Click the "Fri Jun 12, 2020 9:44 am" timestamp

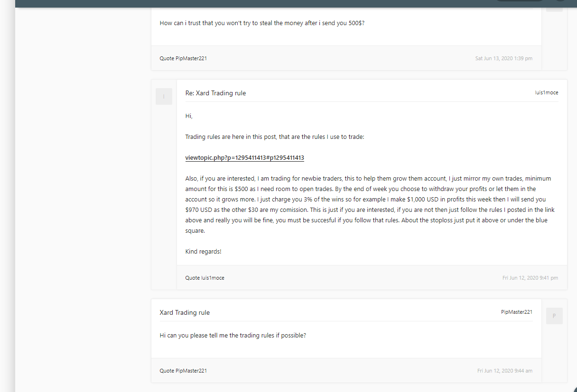pos(504,371)
